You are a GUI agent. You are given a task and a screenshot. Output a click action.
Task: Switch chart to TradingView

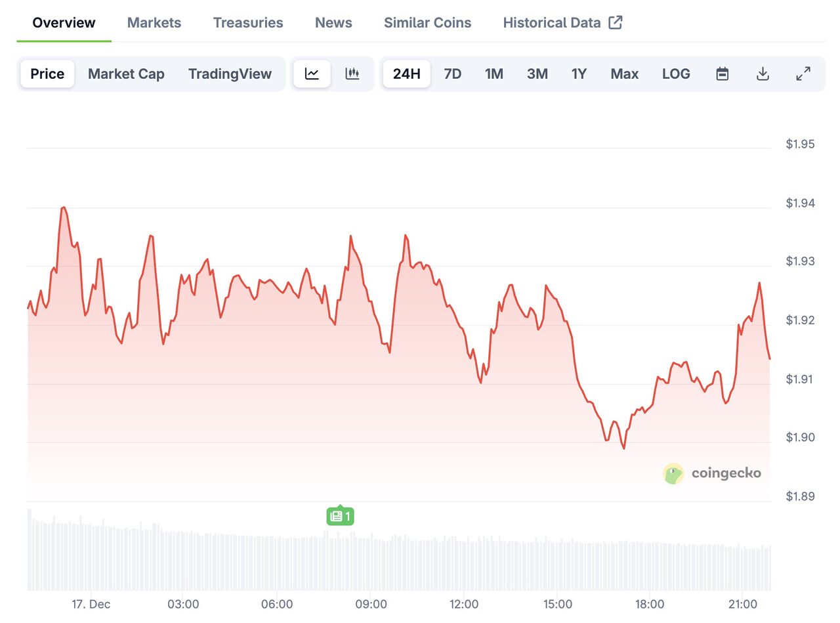pyautogui.click(x=230, y=74)
